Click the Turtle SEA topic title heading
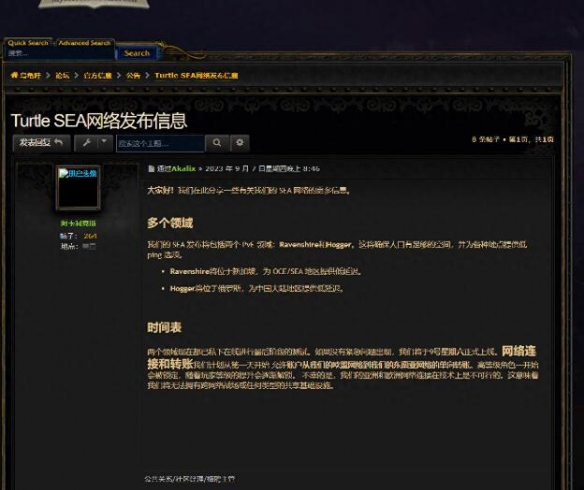This screenshot has width=584, height=490. [x=99, y=121]
